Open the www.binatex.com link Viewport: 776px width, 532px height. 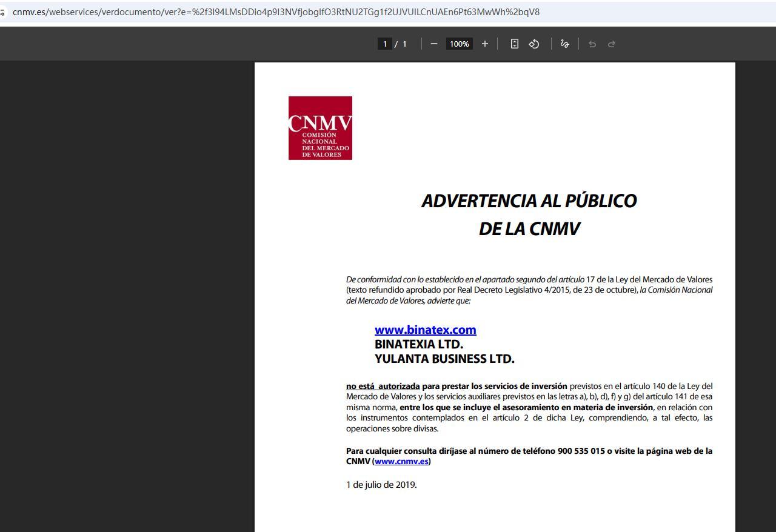point(425,330)
